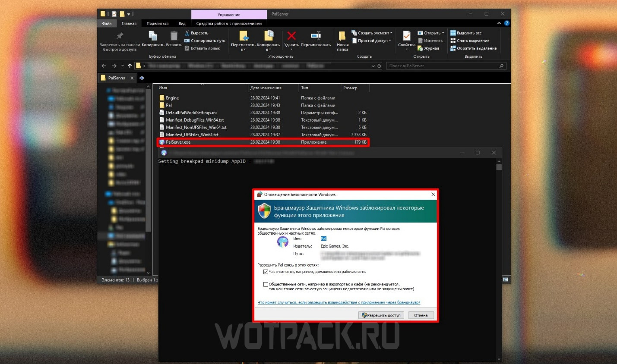Click the PalServer search field

[x=443, y=66]
